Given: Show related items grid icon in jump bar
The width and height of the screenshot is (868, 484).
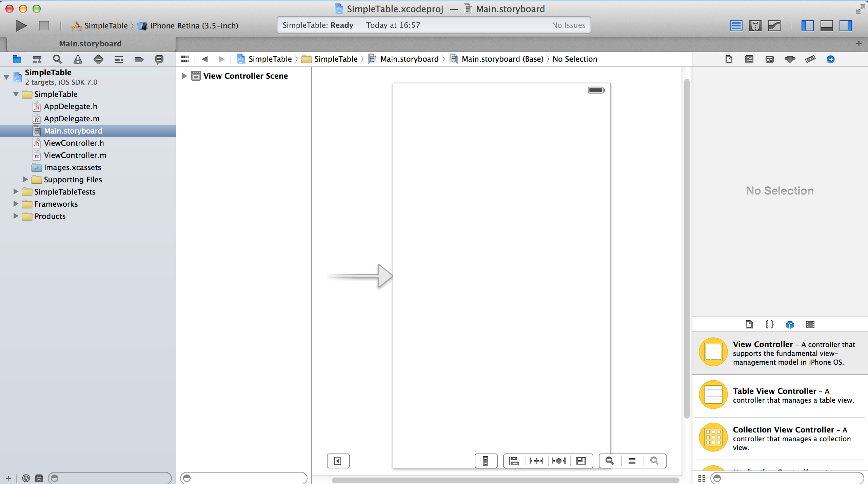Looking at the screenshot, I should (x=185, y=59).
